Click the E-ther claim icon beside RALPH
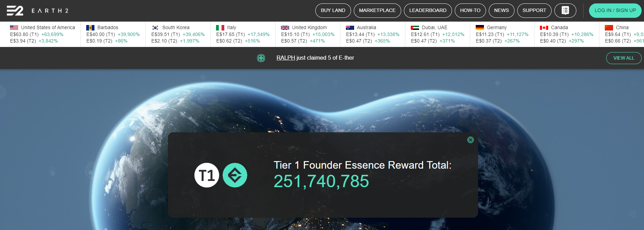Screen dimensions: 644x230 pyautogui.click(x=261, y=58)
